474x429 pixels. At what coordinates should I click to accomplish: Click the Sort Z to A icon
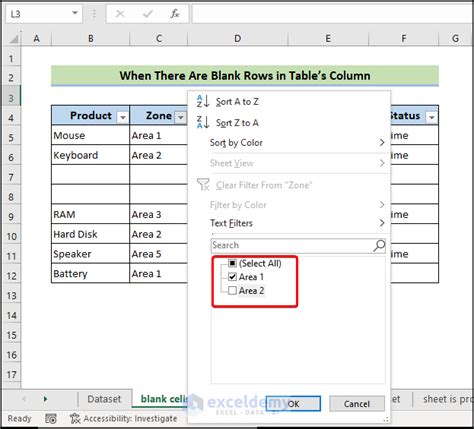click(203, 122)
